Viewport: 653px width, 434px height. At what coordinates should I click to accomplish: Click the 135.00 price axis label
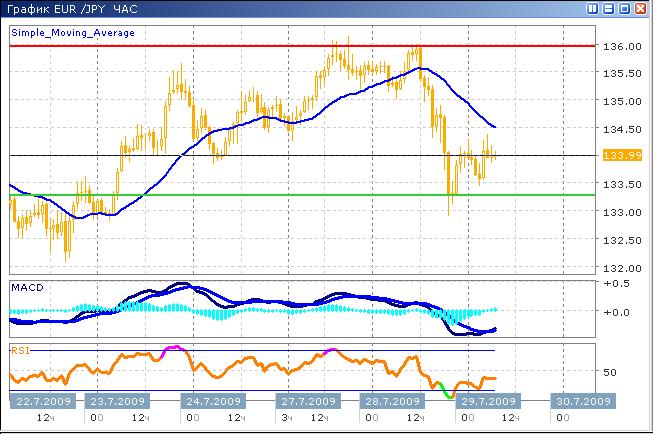(622, 101)
